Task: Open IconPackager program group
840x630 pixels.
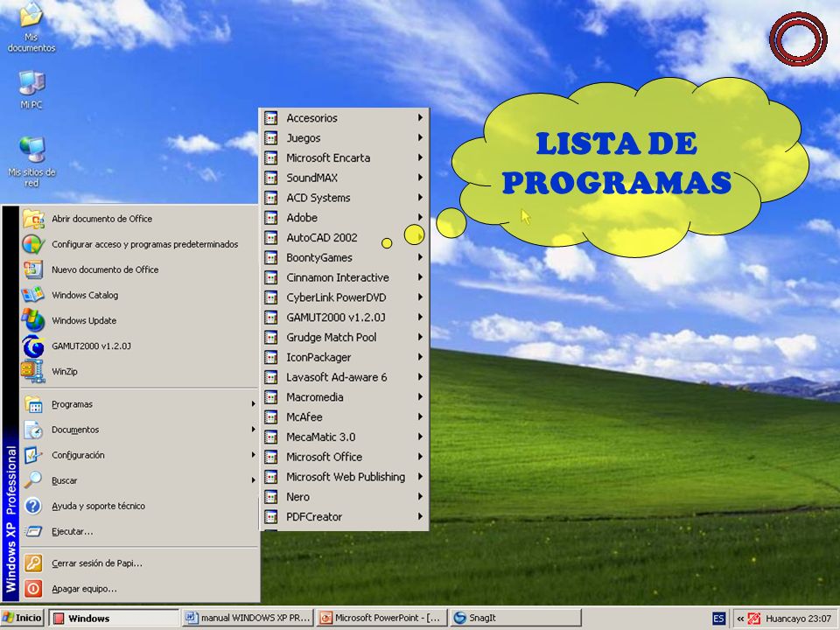Action: coord(344,357)
